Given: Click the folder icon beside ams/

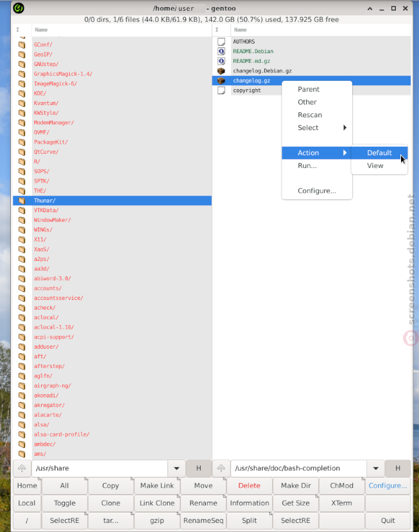Looking at the screenshot, I should (x=22, y=454).
